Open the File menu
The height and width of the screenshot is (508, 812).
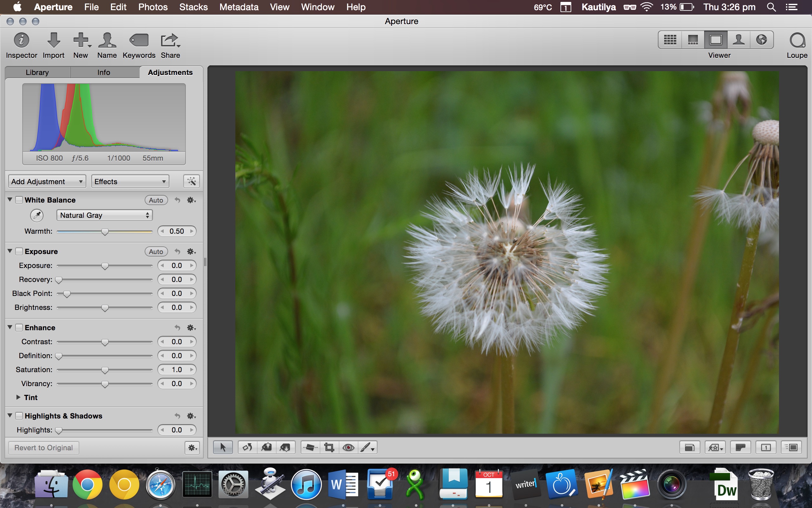tap(91, 7)
